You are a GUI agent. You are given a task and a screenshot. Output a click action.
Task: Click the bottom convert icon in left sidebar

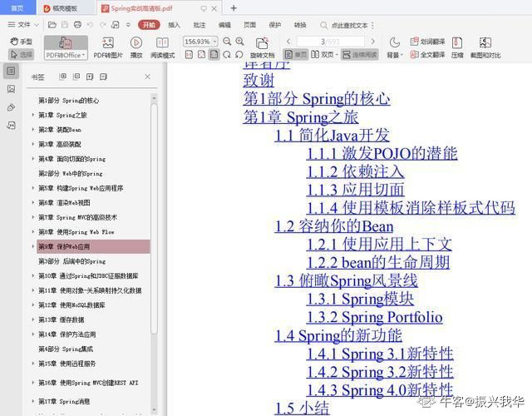(x=11, y=126)
